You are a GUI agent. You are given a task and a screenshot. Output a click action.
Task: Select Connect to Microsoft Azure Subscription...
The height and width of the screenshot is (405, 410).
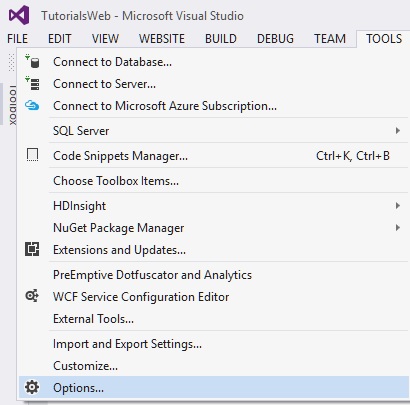coord(213,106)
